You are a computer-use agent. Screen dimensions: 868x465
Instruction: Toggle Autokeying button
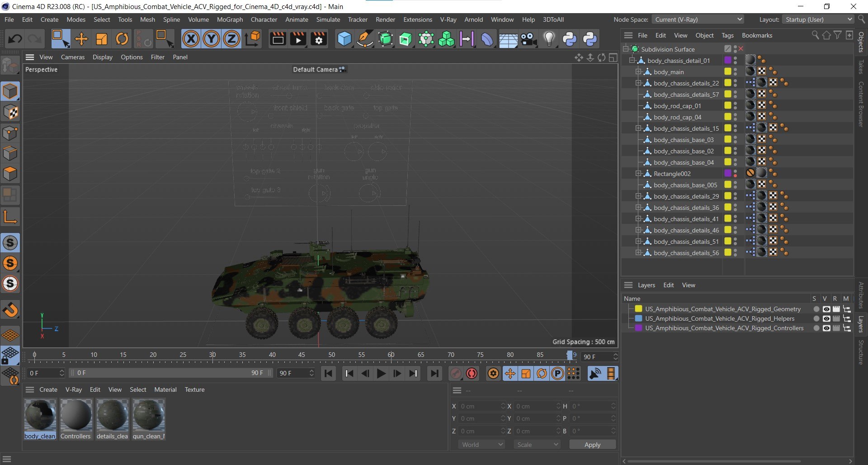click(x=472, y=374)
